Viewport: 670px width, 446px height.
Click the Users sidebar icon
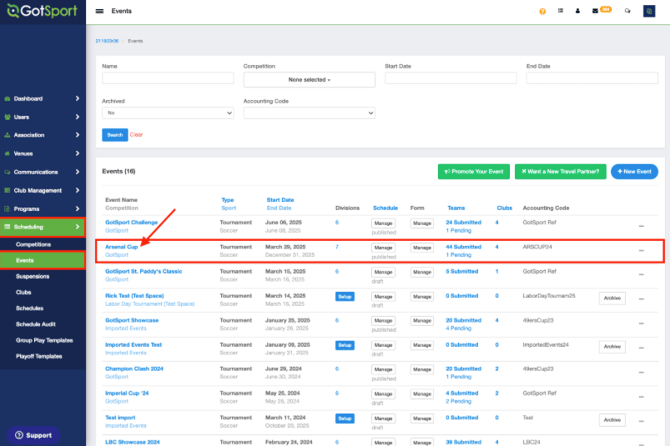7,117
